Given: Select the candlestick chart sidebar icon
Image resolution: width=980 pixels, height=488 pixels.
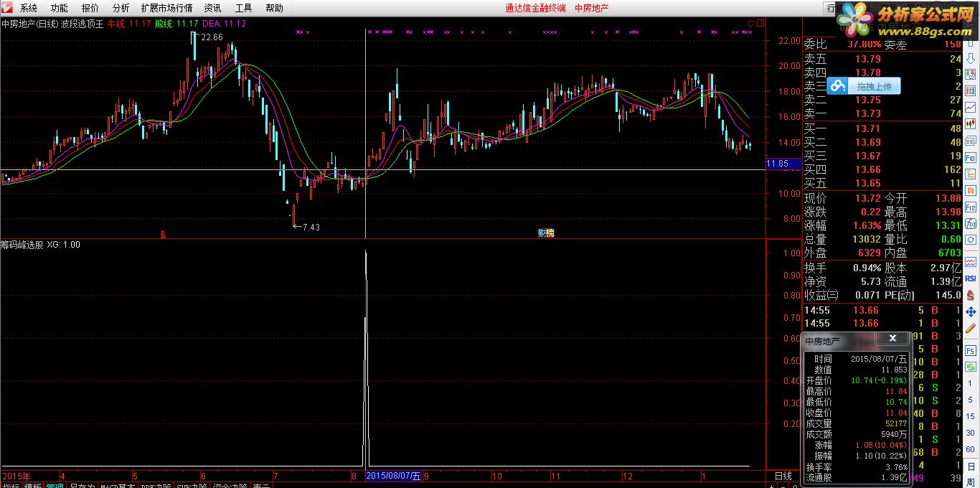Looking at the screenshot, I should [970, 123].
